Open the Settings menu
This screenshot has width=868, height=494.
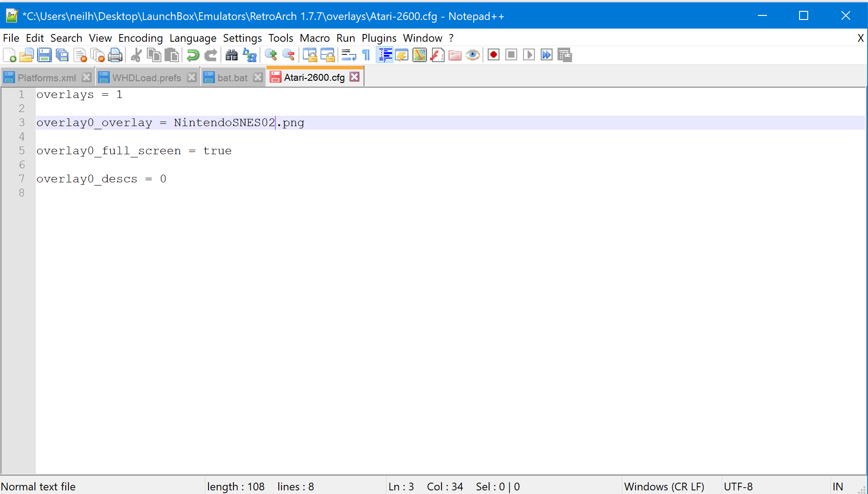point(242,38)
